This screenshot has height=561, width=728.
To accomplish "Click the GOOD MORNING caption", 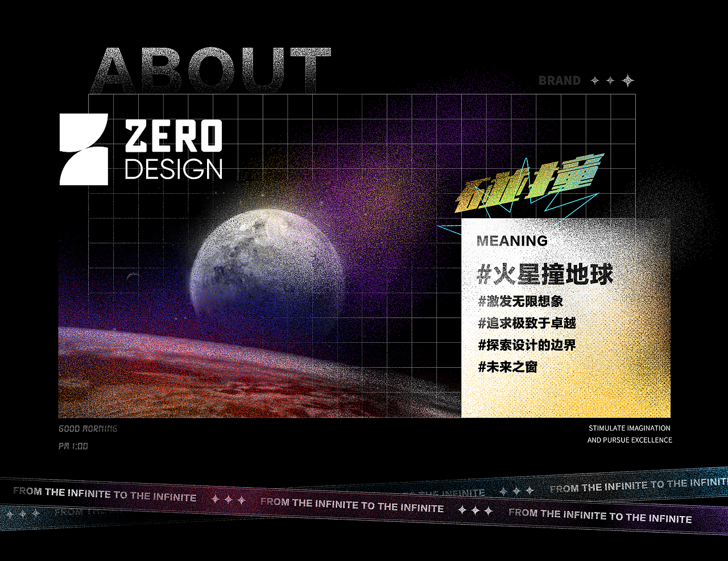I will coord(88,429).
